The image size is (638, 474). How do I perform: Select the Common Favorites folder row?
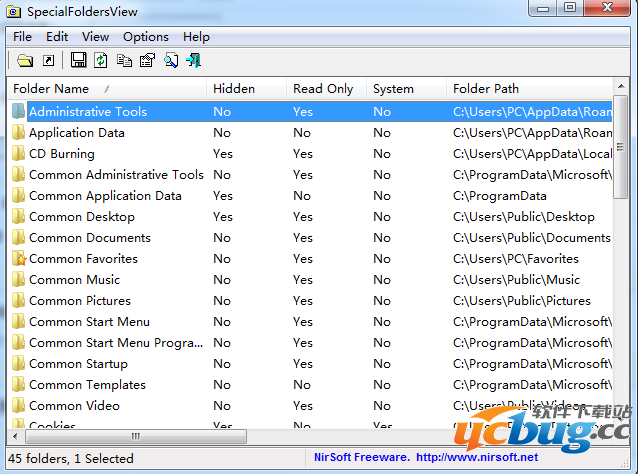click(x=83, y=259)
